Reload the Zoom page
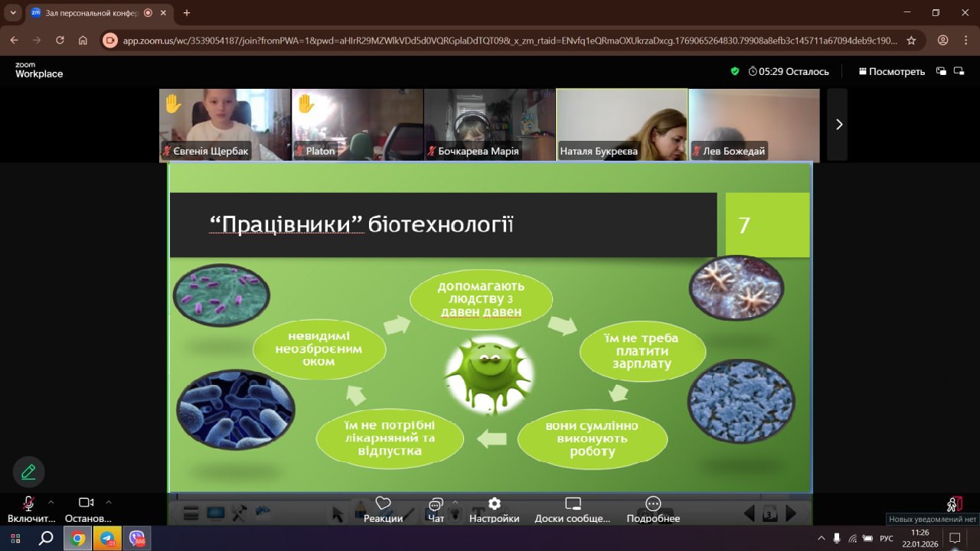Viewport: 980px width, 551px height. click(60, 41)
